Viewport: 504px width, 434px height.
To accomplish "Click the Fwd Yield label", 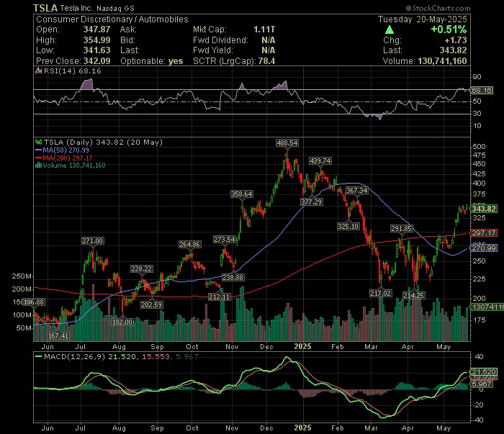I will (x=213, y=50).
